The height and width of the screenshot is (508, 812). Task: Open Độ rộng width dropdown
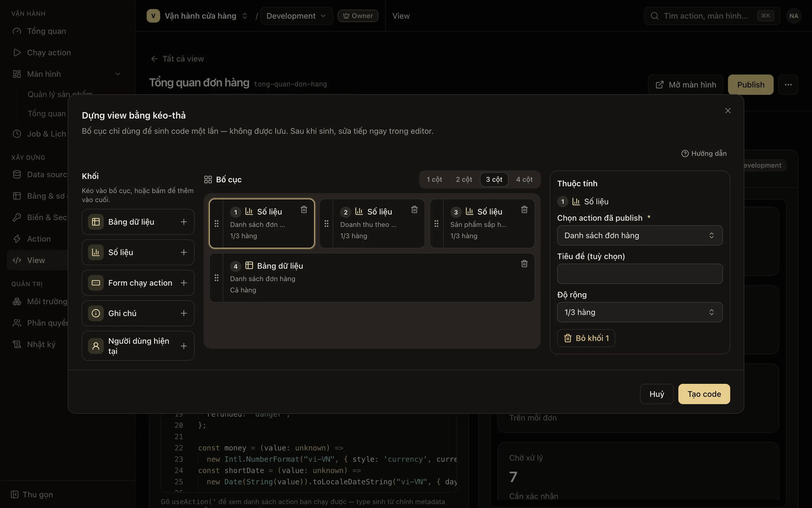[639, 312]
